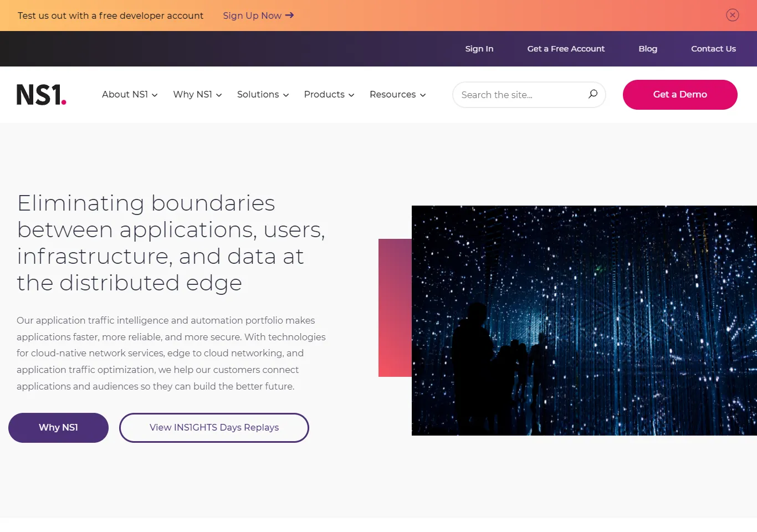Click the Get a Demo button
This screenshot has height=532, width=757.
pos(679,95)
